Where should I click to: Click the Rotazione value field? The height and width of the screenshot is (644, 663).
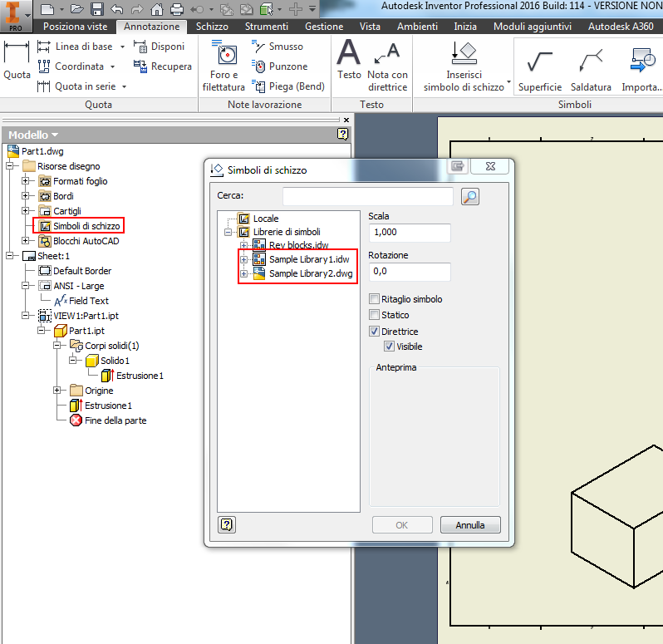pyautogui.click(x=410, y=272)
